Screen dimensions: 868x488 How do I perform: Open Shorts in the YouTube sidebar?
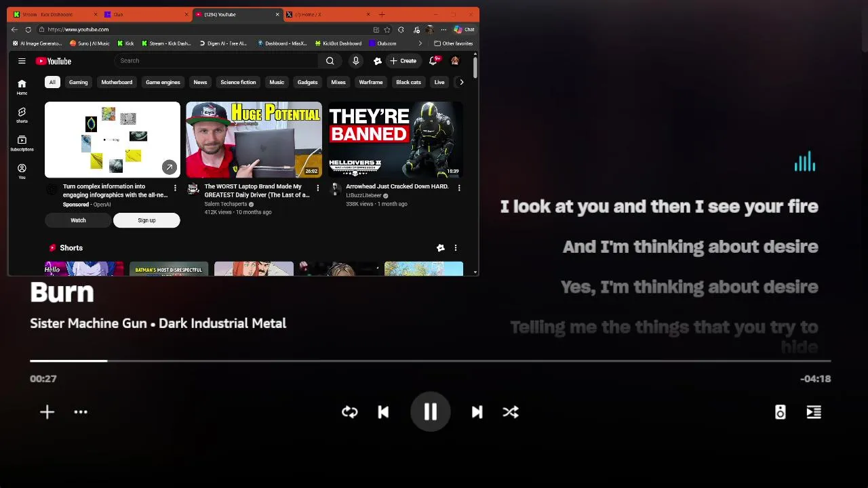[x=22, y=115]
